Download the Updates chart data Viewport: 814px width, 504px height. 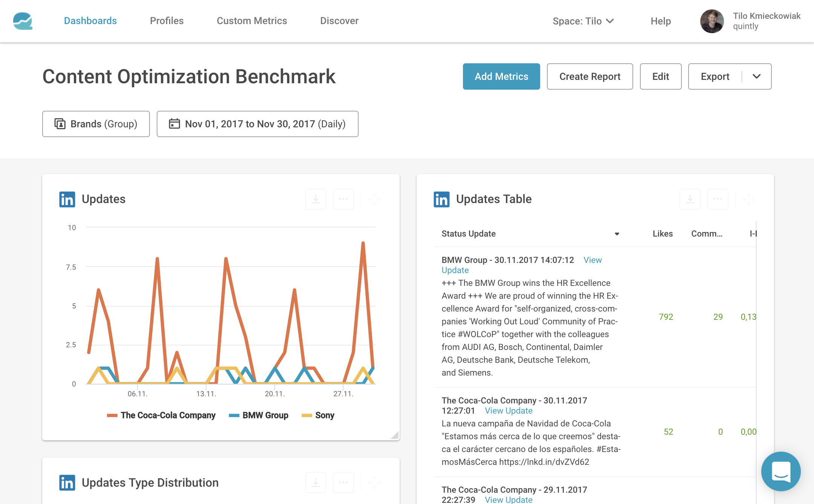(315, 199)
